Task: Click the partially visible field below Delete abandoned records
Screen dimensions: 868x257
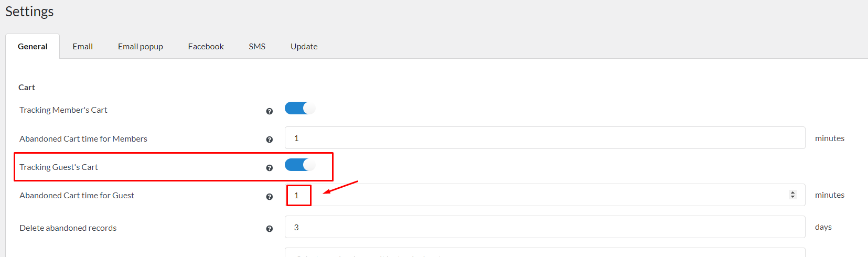Action: 545,252
